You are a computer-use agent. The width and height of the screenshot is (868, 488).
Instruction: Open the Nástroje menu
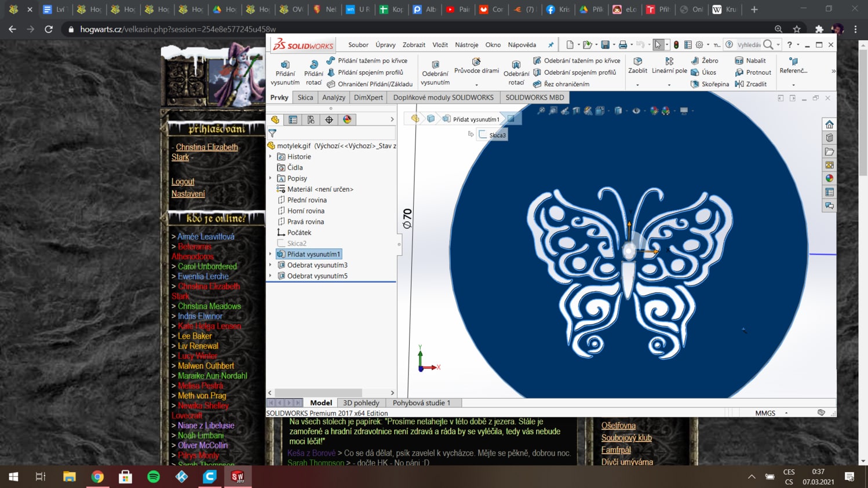(466, 45)
